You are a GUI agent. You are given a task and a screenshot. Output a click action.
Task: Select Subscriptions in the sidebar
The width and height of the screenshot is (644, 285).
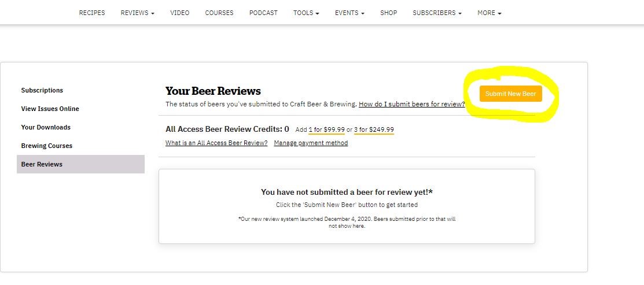(42, 90)
